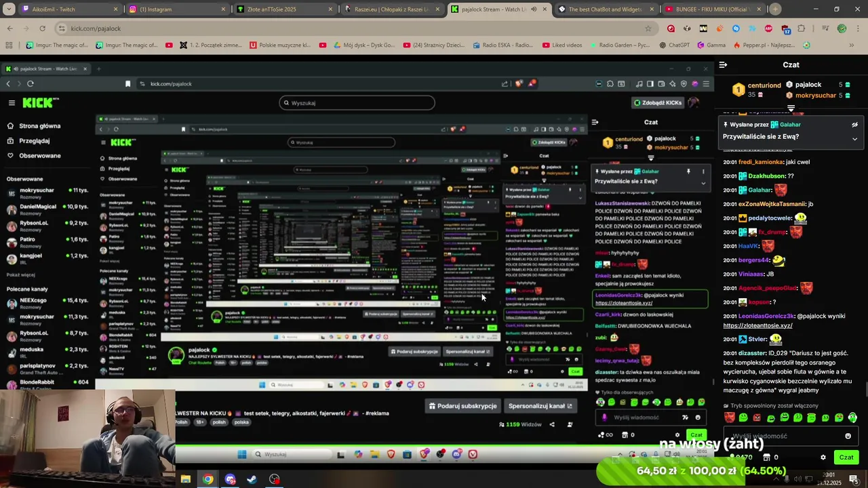Open Steam from the taskbar

(252, 479)
